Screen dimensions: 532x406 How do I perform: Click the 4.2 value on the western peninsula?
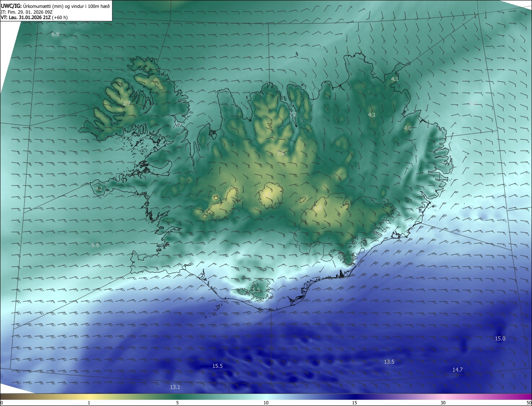pos(99,188)
